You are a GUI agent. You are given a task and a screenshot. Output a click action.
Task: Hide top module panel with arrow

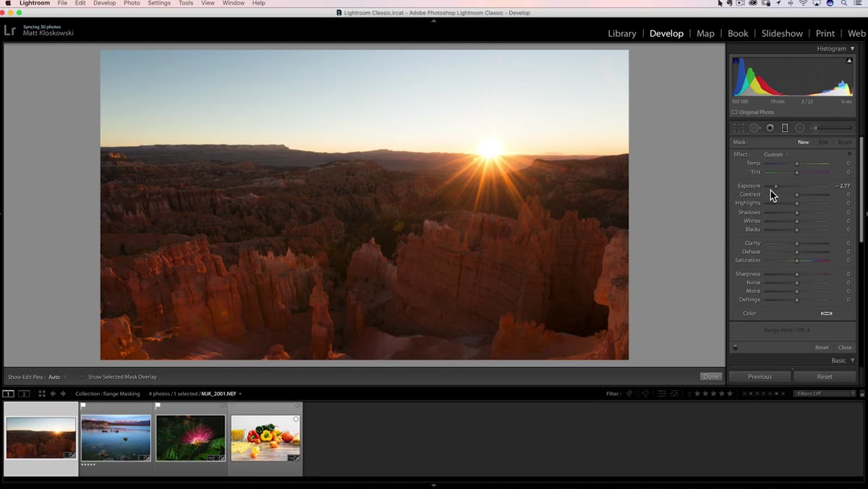(x=434, y=20)
